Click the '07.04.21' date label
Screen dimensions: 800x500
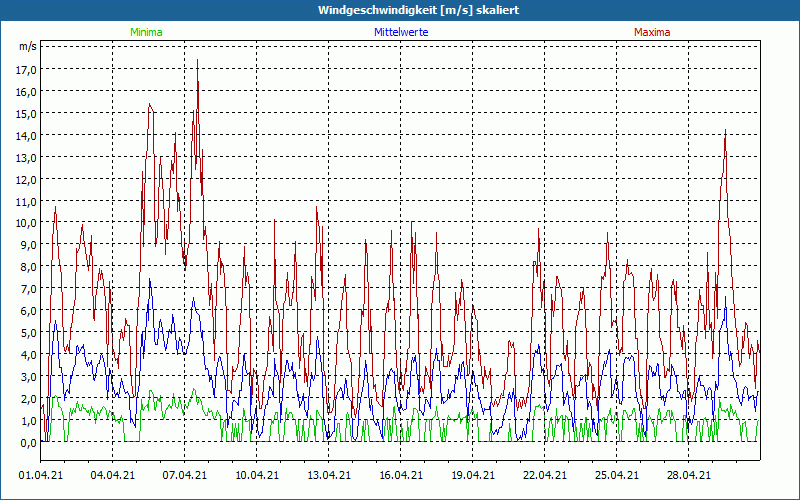coord(185,475)
